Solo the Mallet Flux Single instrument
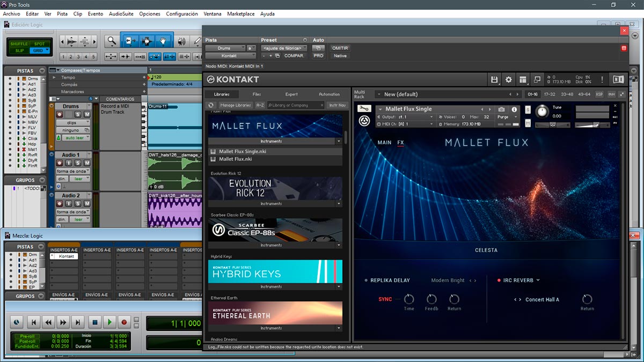The image size is (644, 362). point(528,109)
